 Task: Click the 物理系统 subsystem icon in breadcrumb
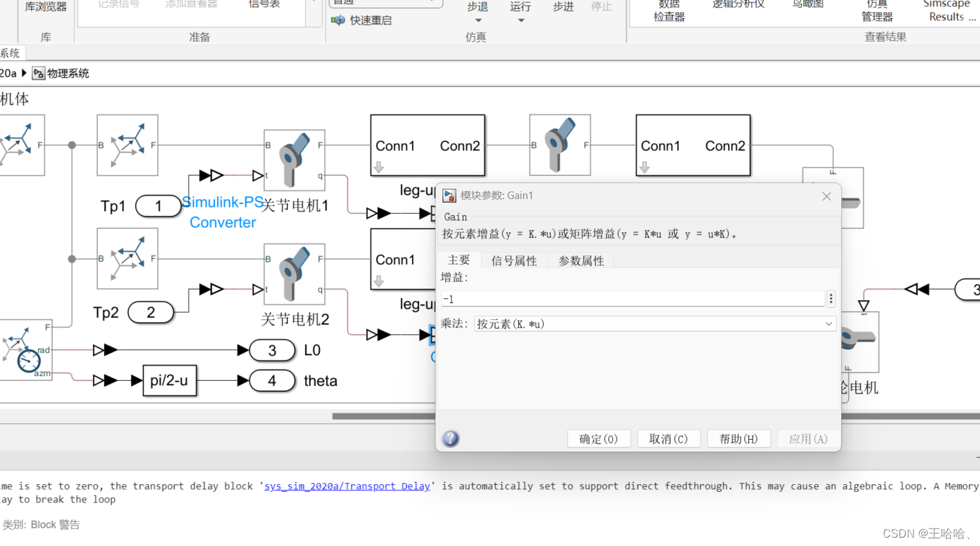(x=38, y=74)
